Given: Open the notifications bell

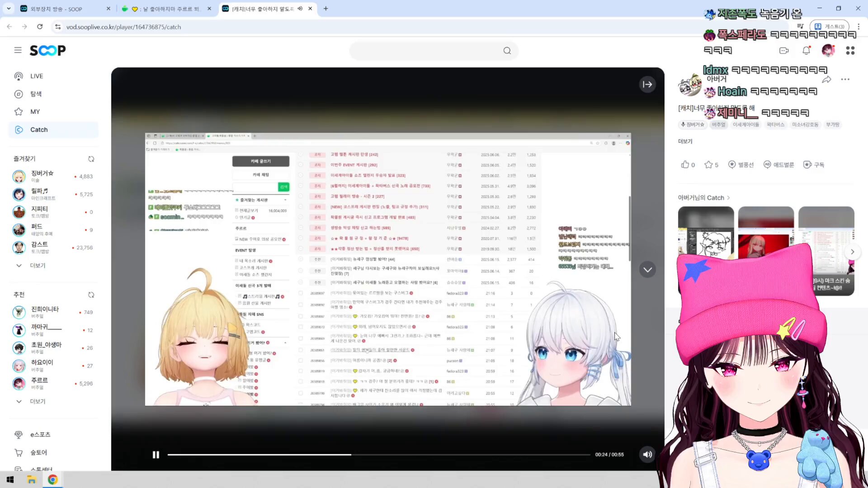Looking at the screenshot, I should (806, 51).
